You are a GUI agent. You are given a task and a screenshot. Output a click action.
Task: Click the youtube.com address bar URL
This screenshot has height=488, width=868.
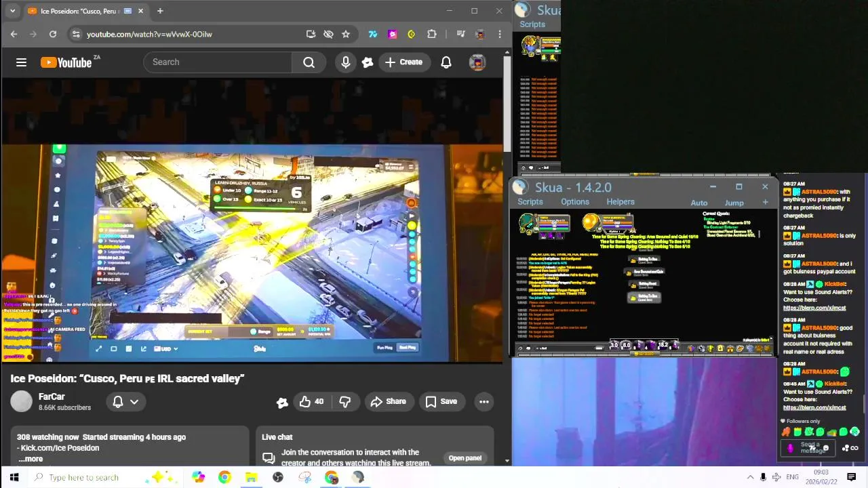pos(149,34)
